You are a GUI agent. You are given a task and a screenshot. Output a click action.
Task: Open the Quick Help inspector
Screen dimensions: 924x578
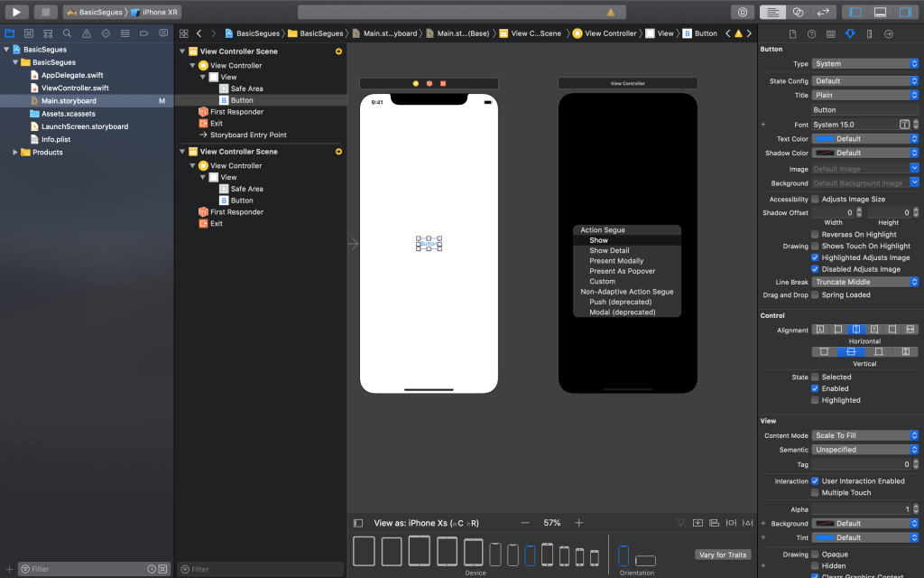click(811, 34)
